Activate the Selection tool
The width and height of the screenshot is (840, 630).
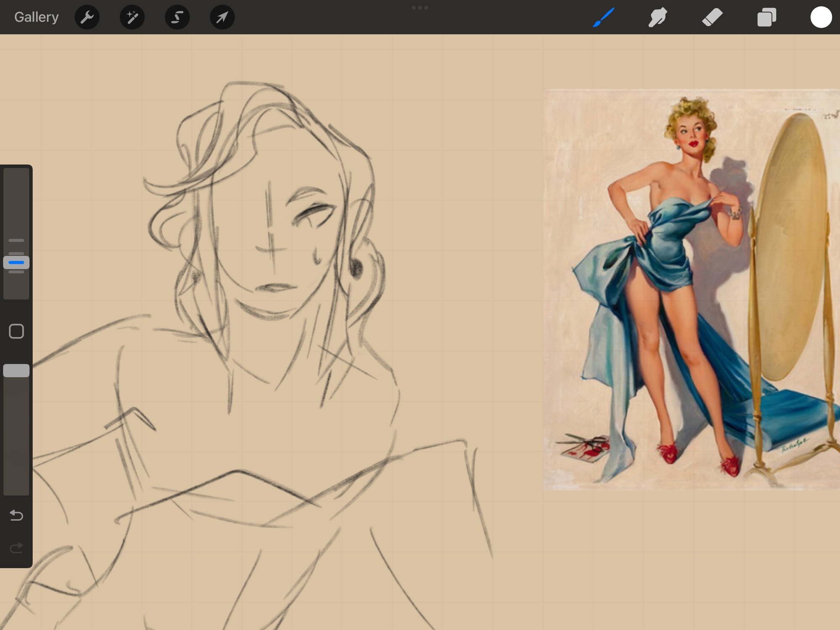(x=177, y=17)
